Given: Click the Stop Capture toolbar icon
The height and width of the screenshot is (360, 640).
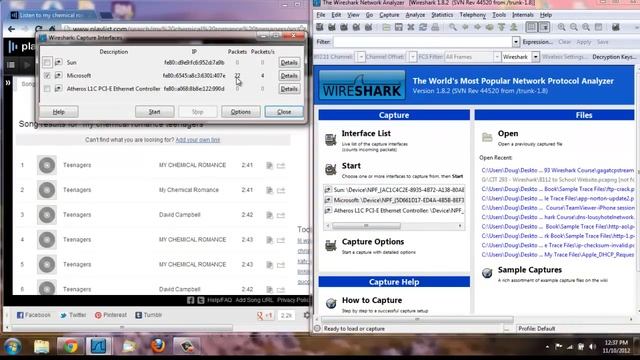Looking at the screenshot, I should pos(356,27).
